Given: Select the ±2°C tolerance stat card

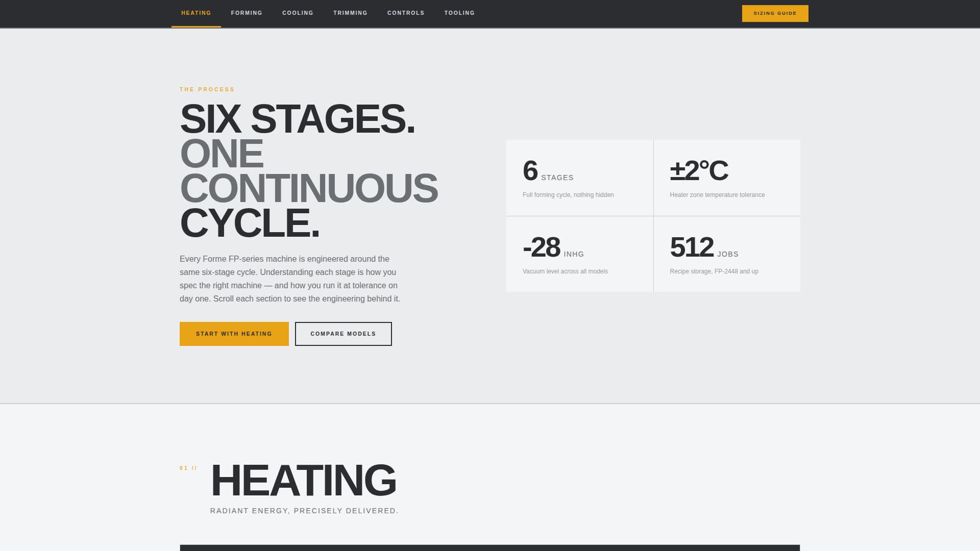Looking at the screenshot, I should [727, 177].
